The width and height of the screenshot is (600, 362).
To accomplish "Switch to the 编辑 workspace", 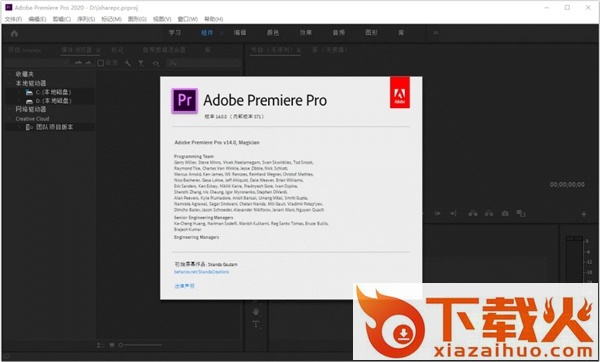I will click(x=240, y=33).
